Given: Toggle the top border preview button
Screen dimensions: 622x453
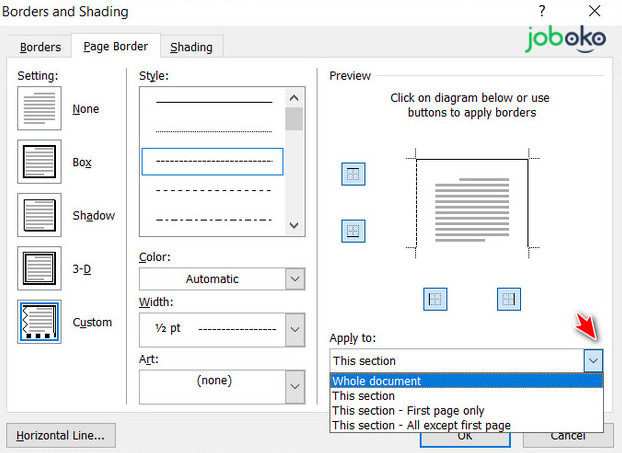Looking at the screenshot, I should point(353,174).
